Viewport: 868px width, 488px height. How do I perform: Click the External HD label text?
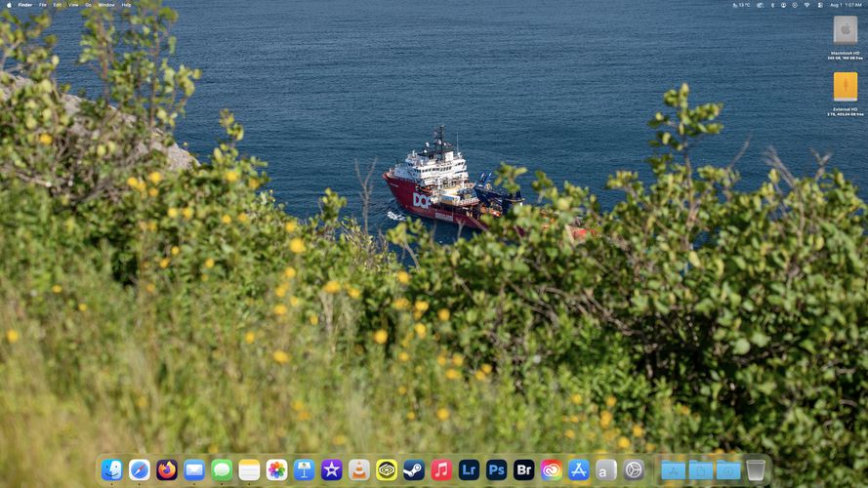pyautogui.click(x=846, y=109)
